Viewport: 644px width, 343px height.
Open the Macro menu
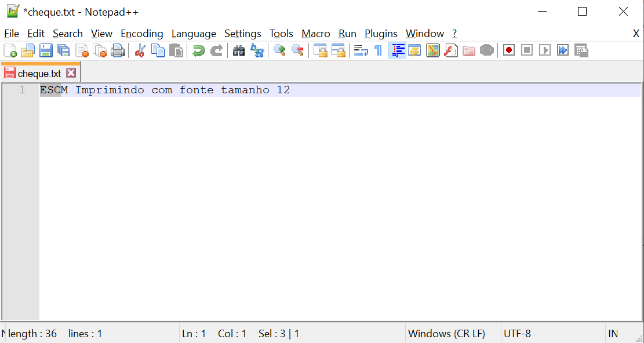point(315,34)
